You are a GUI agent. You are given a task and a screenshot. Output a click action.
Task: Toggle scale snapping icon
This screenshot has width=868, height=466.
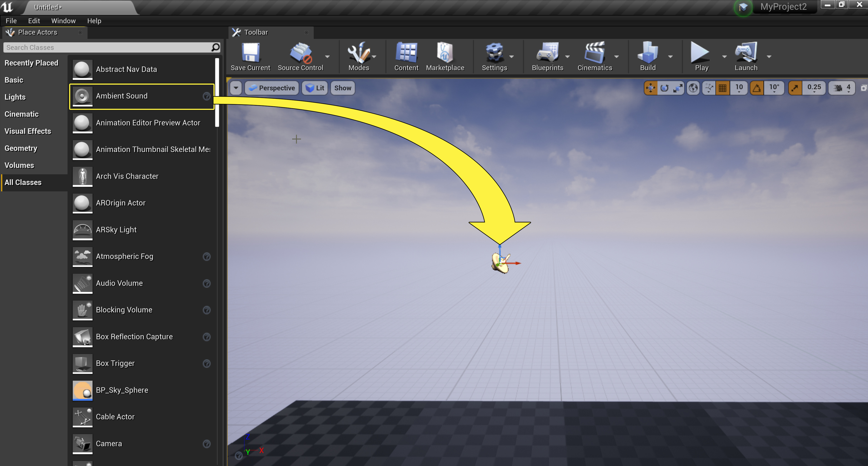(795, 88)
